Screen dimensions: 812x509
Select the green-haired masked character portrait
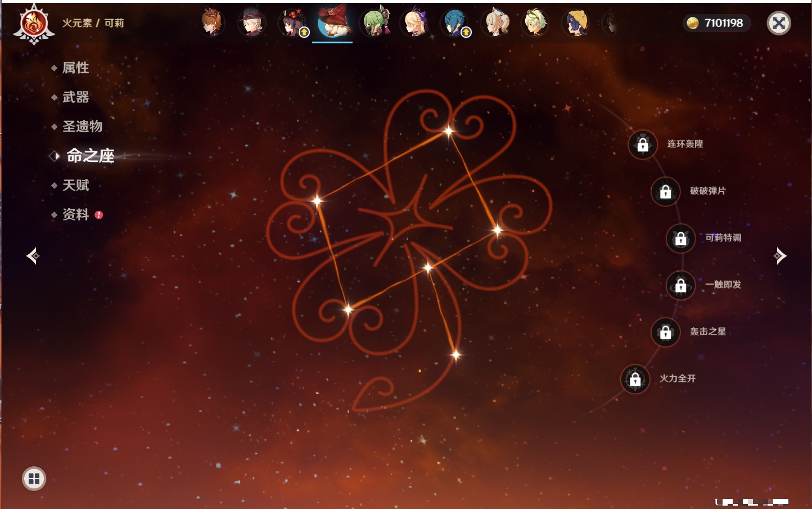[376, 22]
